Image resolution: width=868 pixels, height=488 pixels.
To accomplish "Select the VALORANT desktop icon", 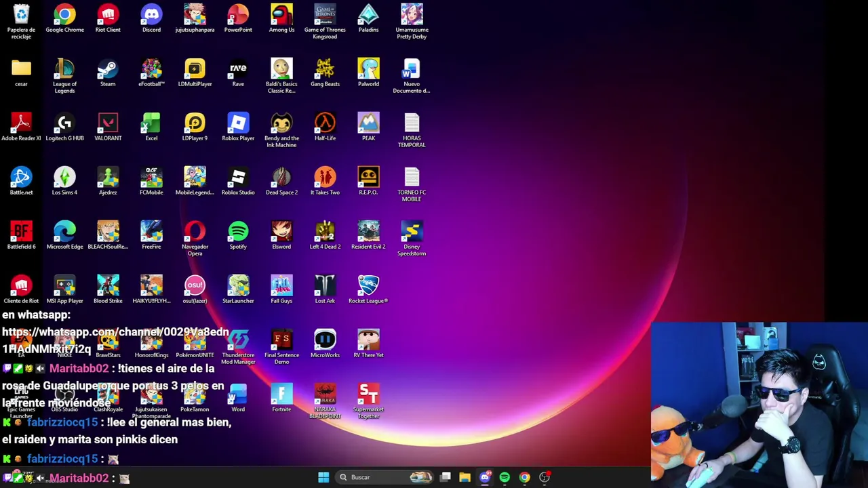I will 108,127.
